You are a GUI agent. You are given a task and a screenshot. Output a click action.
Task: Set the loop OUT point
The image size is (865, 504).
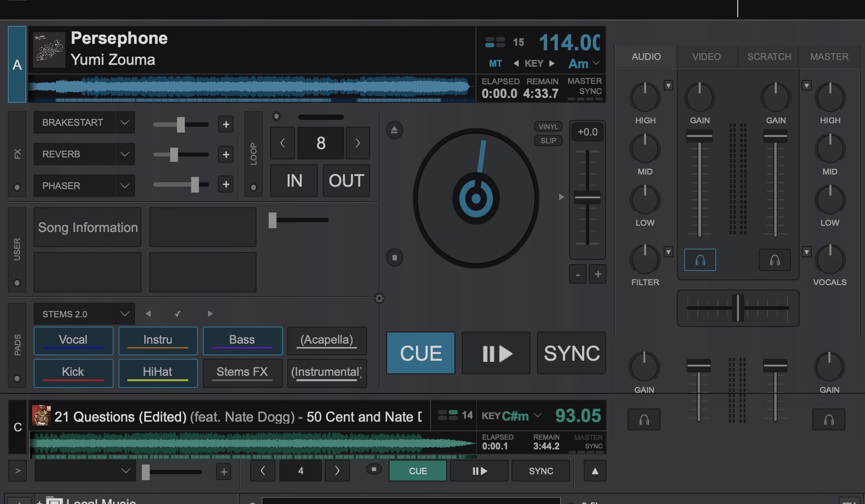[346, 181]
